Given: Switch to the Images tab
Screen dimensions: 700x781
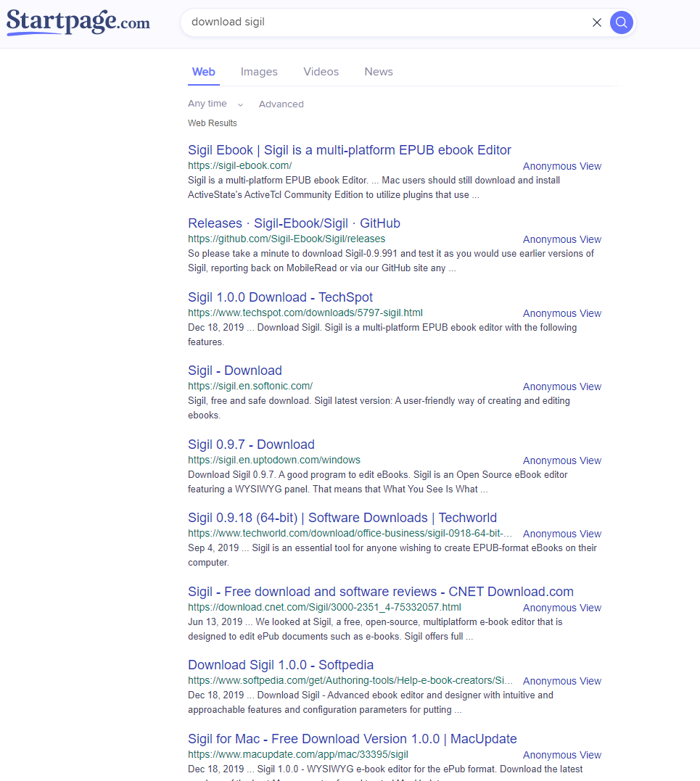Looking at the screenshot, I should [x=259, y=72].
